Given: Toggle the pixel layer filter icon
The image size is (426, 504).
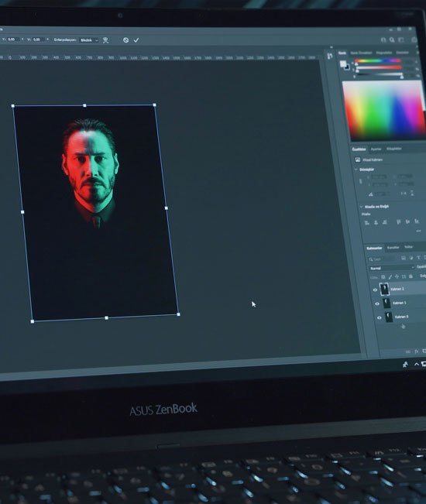Looking at the screenshot, I should (404, 258).
